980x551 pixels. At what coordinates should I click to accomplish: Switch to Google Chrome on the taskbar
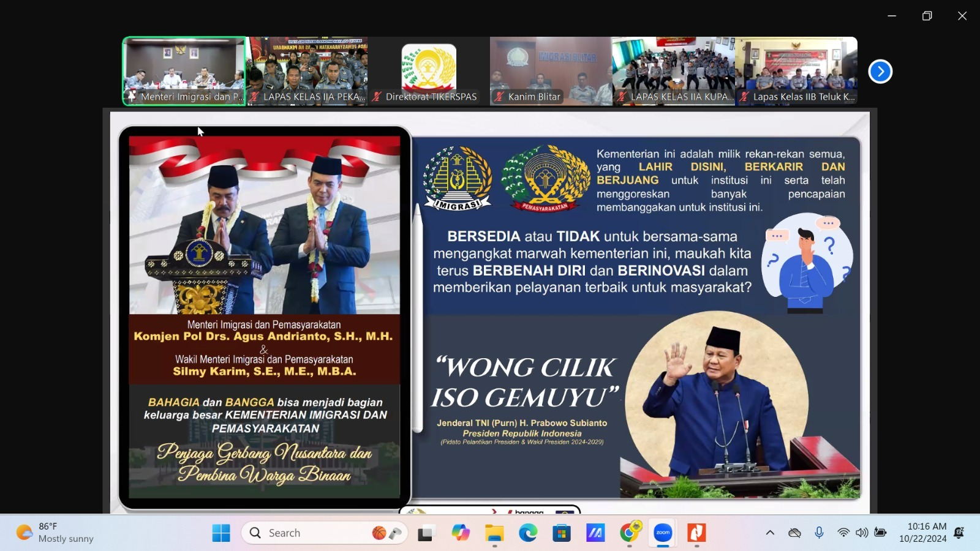click(629, 533)
